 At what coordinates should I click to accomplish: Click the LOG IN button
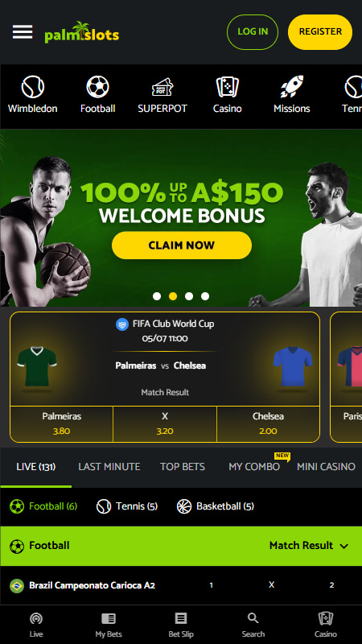click(x=253, y=32)
